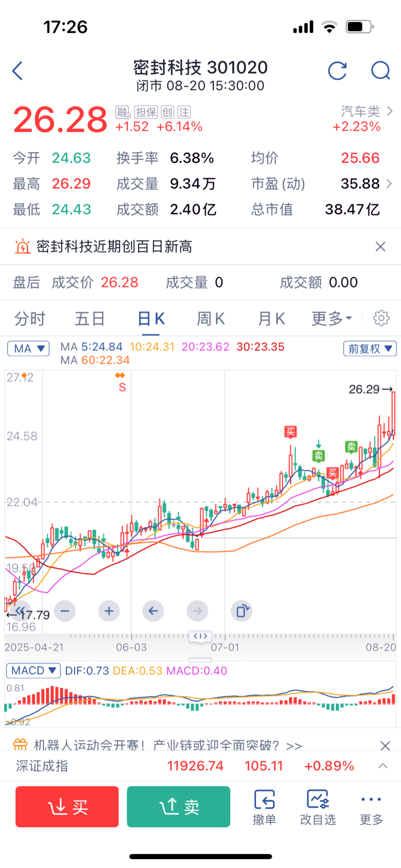This screenshot has width=401, height=868.
Task: Expand the 深证成指 index bar
Action: 383,766
